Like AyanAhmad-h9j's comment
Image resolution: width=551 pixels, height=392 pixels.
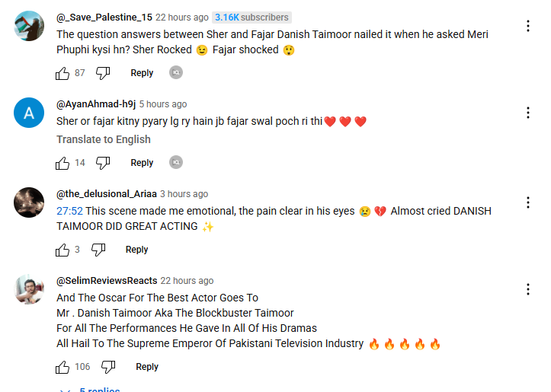(x=62, y=163)
